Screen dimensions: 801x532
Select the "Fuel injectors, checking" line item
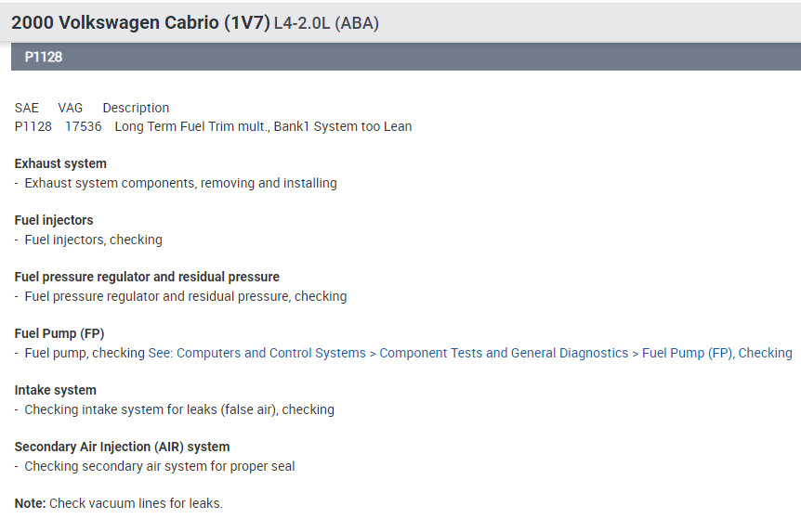(x=93, y=240)
